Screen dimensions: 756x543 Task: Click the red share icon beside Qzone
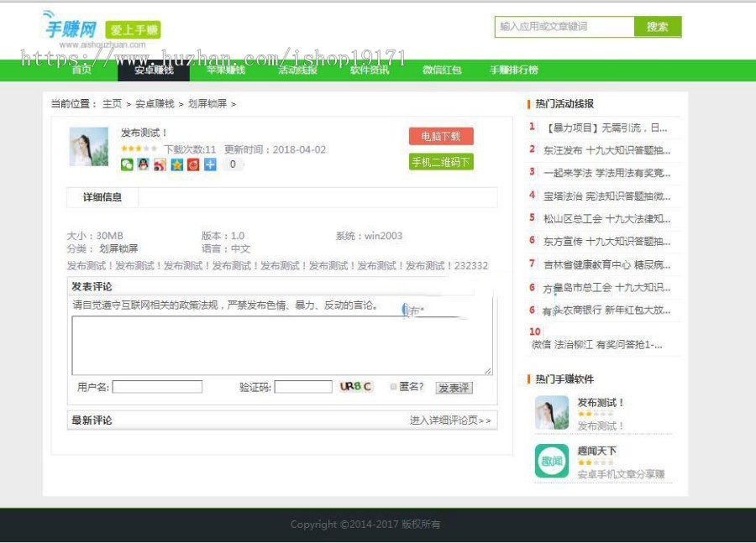(194, 164)
